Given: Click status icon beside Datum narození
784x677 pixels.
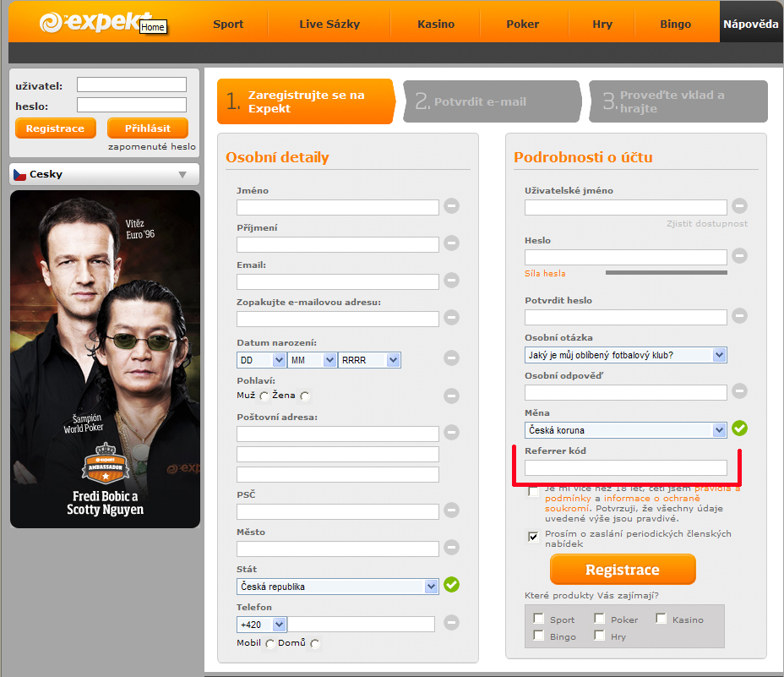Looking at the screenshot, I should point(451,358).
